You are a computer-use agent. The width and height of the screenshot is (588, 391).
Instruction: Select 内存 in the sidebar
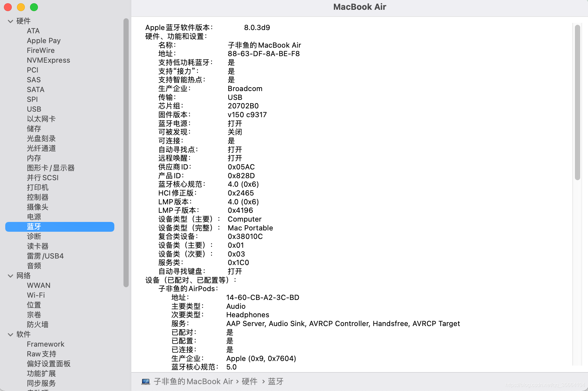click(x=34, y=158)
